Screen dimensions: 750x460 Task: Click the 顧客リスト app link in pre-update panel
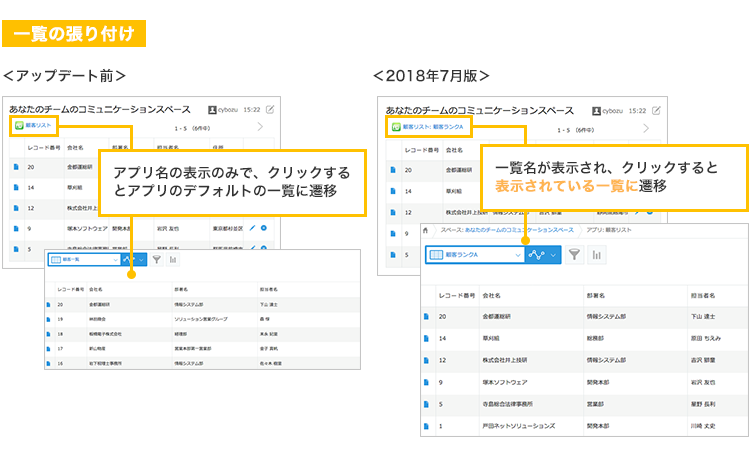click(x=39, y=127)
